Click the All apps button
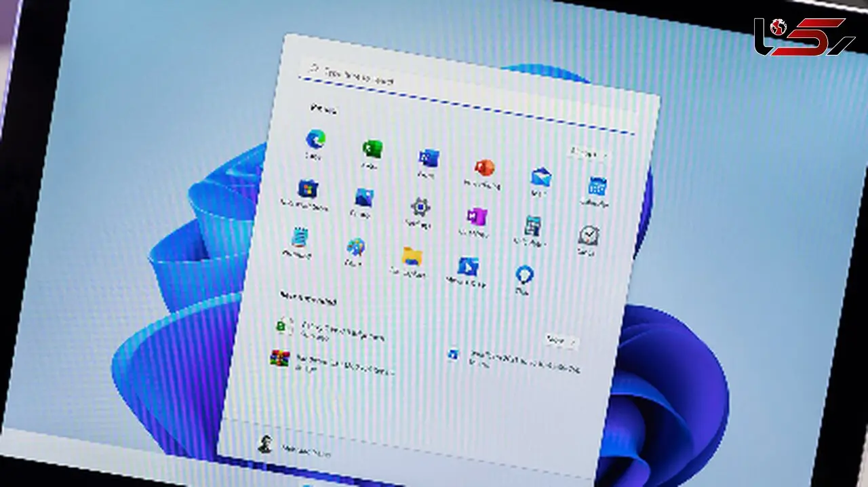The image size is (868, 487). point(587,153)
